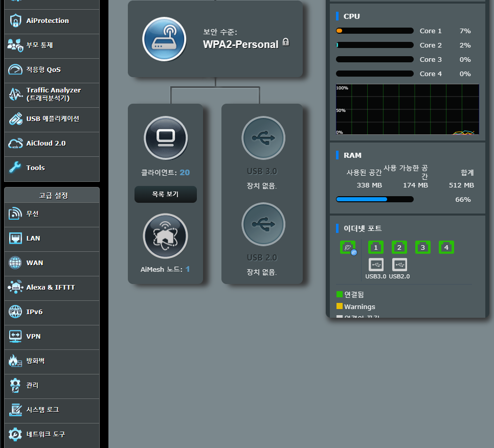Click the 66% RAM usage percentage
Screen dimensions: 494x448
(463, 199)
